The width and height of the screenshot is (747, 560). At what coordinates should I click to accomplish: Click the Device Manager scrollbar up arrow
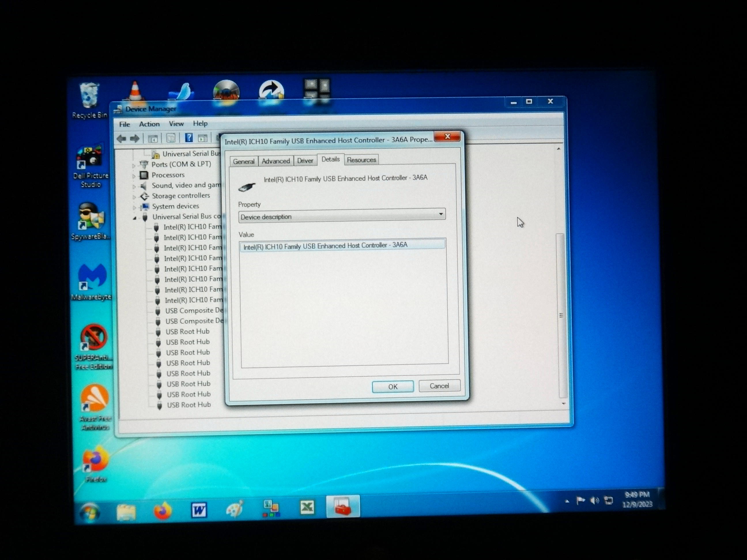point(559,149)
